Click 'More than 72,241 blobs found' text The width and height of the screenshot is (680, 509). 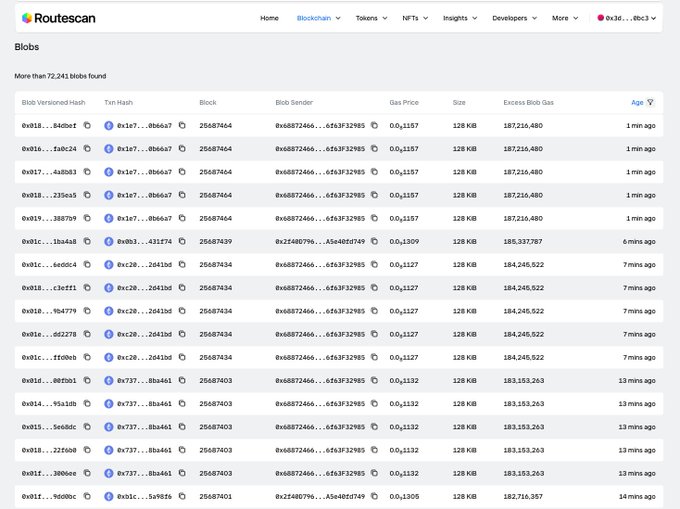point(60,76)
